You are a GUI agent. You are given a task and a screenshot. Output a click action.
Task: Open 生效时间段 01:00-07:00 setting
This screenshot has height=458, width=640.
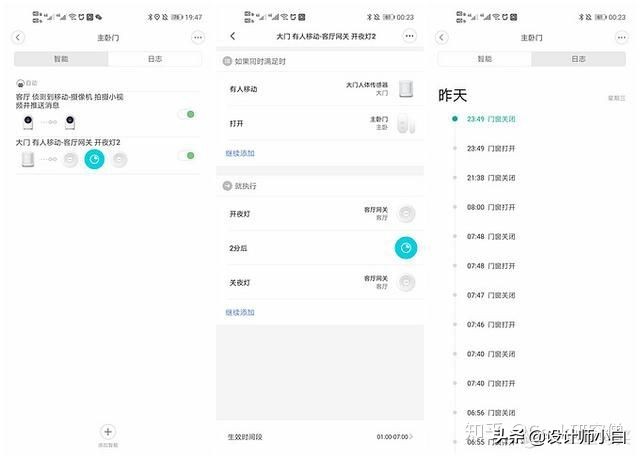(320, 437)
